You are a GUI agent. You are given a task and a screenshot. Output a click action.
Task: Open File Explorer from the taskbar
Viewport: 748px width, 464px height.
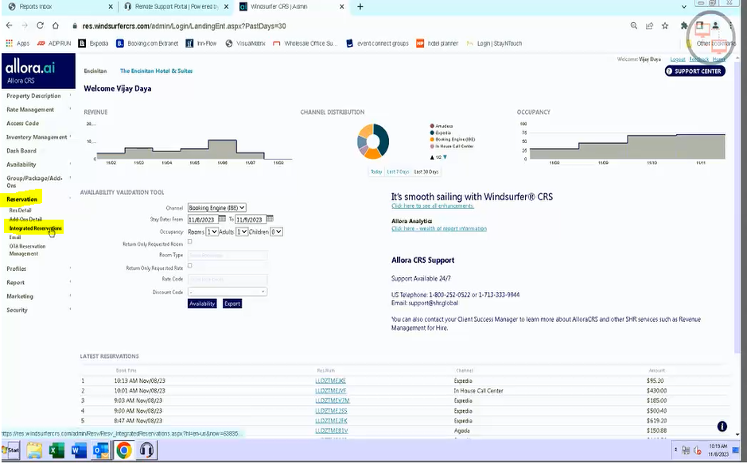click(34, 450)
